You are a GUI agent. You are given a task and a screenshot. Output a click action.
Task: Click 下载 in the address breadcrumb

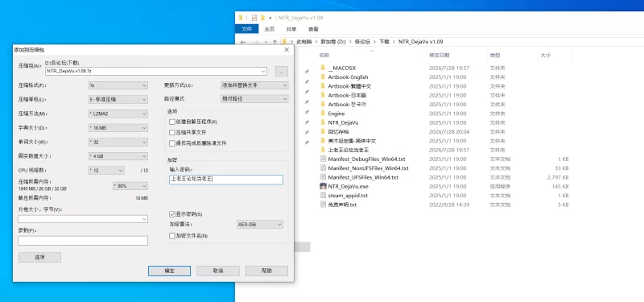point(384,42)
